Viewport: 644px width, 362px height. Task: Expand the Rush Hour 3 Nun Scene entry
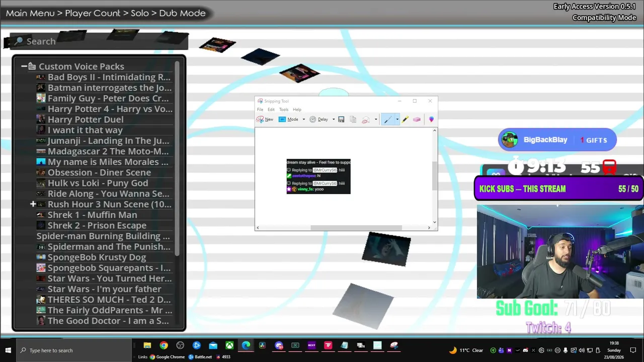[x=33, y=204]
